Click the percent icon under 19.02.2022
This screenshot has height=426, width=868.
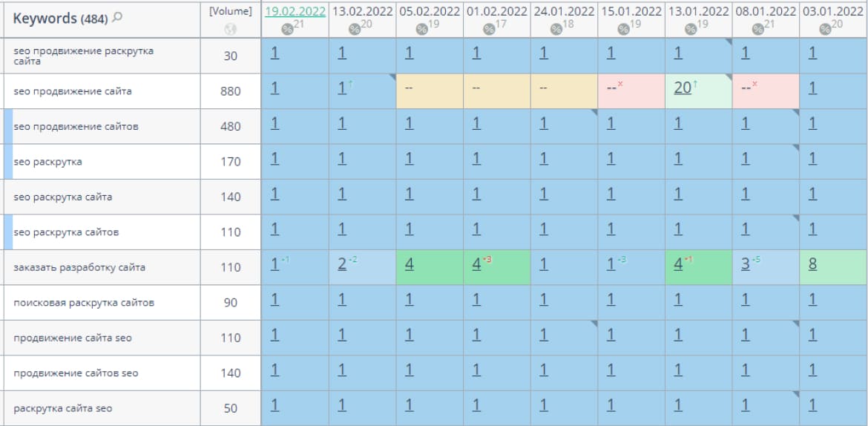click(288, 29)
